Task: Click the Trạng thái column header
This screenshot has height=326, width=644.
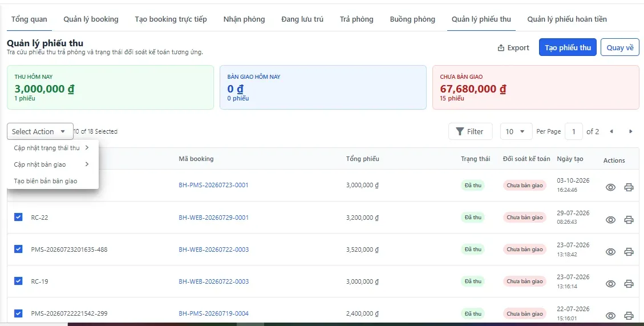Action: 475,159
